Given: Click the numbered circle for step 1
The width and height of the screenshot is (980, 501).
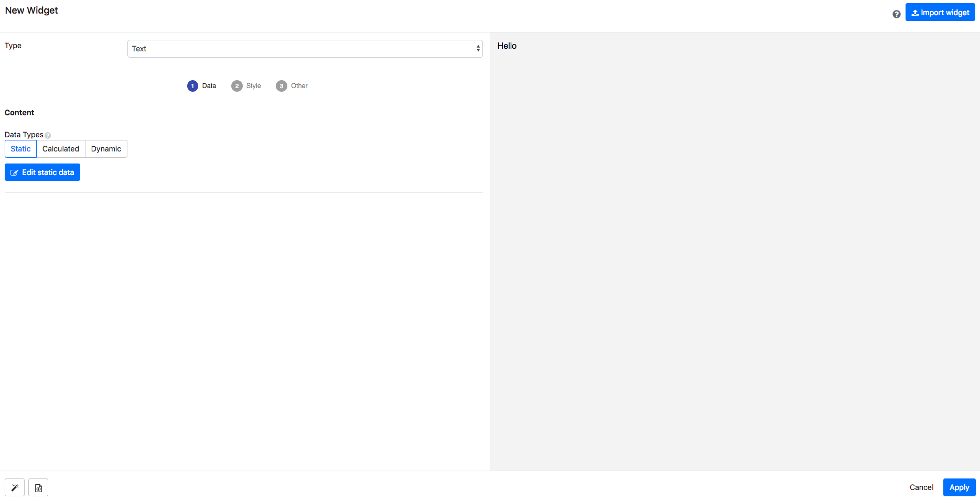Looking at the screenshot, I should (x=192, y=86).
